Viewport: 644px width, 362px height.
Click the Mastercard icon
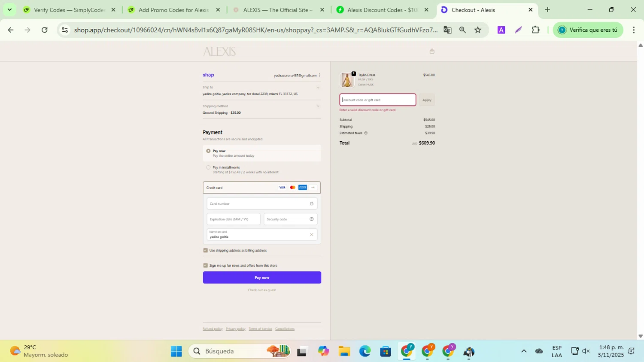coord(292,188)
